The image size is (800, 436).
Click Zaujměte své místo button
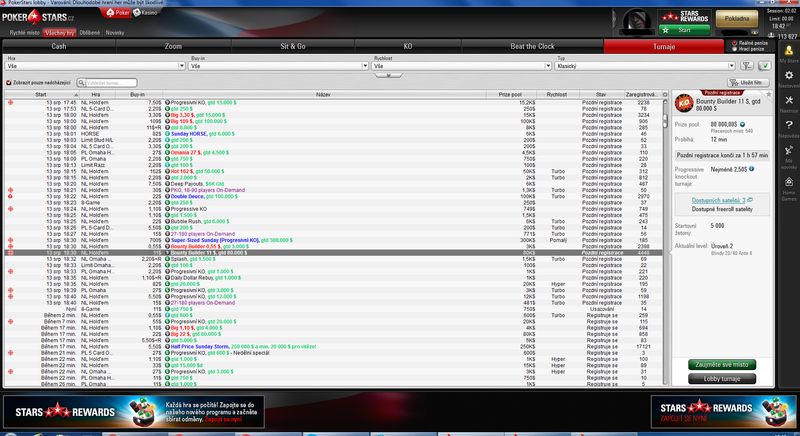tap(721, 365)
